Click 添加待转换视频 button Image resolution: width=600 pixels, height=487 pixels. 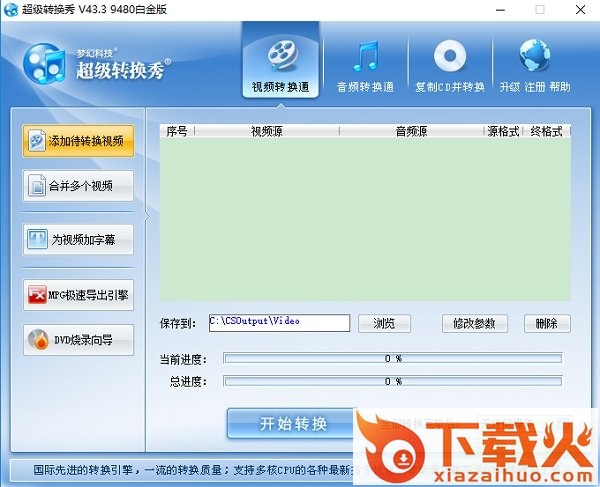(78, 141)
